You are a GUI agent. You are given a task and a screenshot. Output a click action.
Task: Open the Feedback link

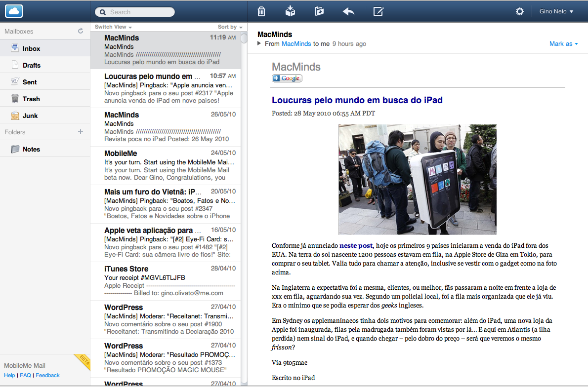pyautogui.click(x=47, y=375)
